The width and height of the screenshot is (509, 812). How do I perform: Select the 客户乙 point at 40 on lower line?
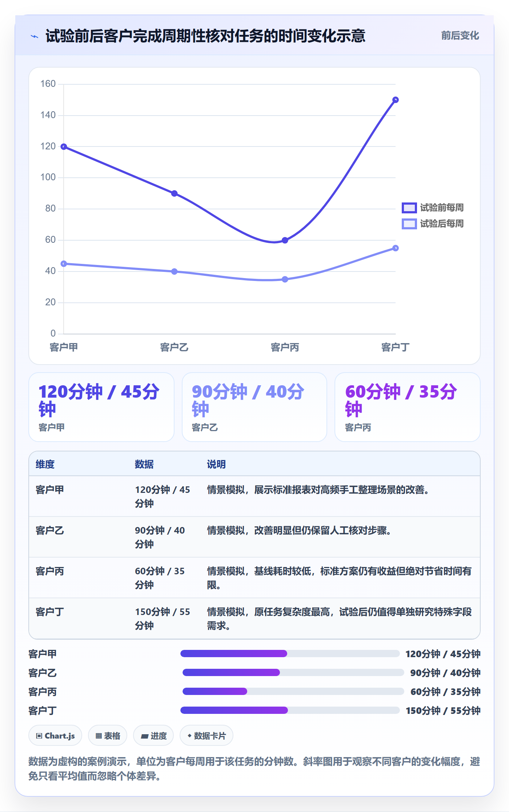[x=174, y=272]
